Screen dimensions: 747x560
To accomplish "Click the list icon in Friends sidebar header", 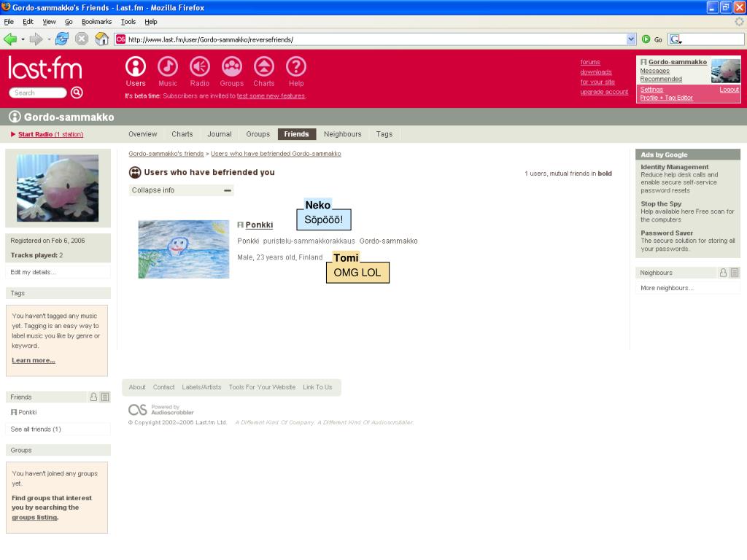I will click(x=105, y=397).
